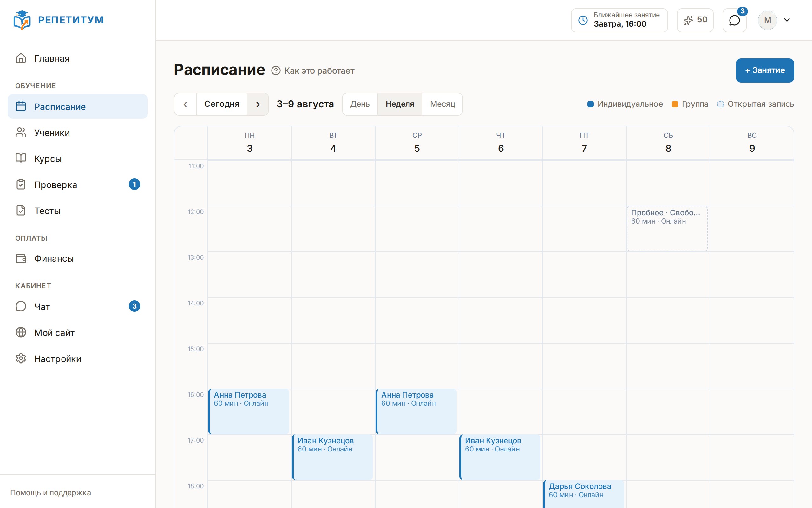Click the М user avatar

(x=767, y=20)
